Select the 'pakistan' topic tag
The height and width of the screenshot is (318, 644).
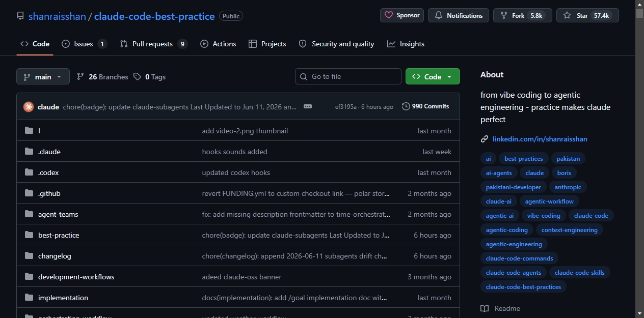point(568,159)
